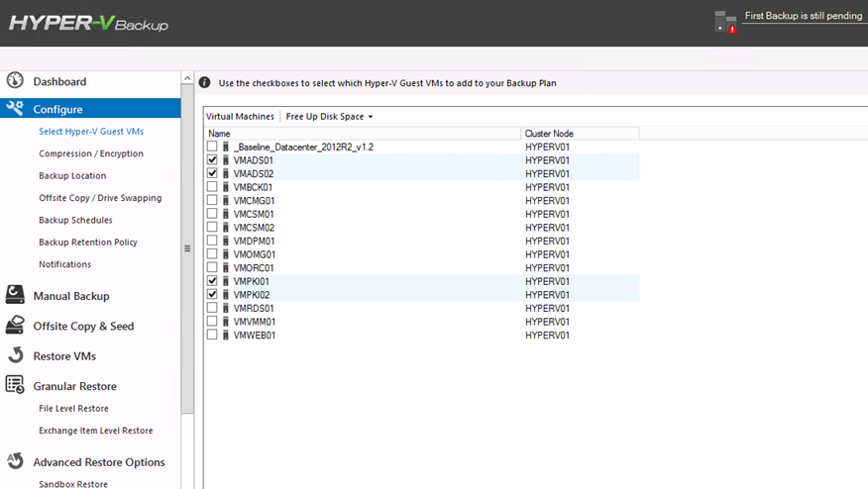
Task: Click the VM icon for VMADS01
Action: pos(226,160)
